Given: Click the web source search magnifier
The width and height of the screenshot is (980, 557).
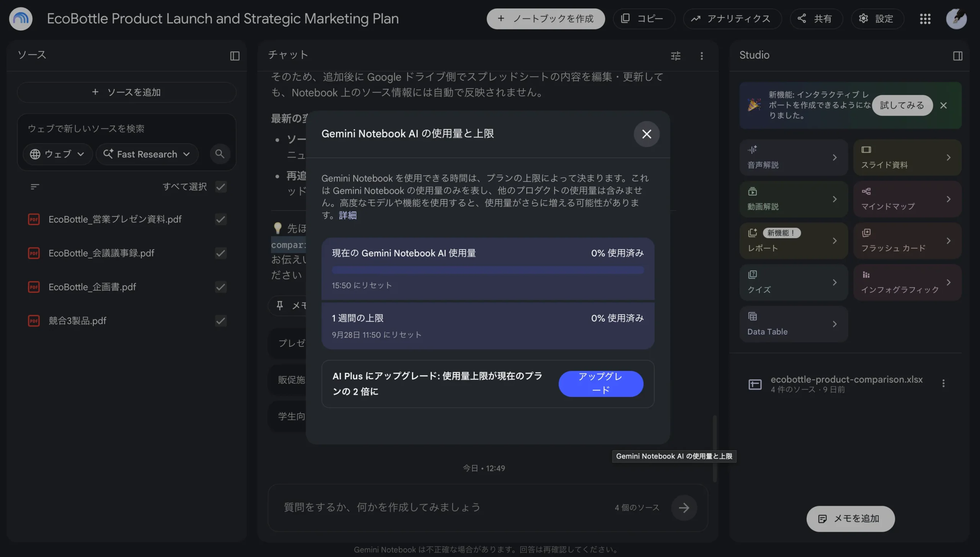Looking at the screenshot, I should [220, 154].
